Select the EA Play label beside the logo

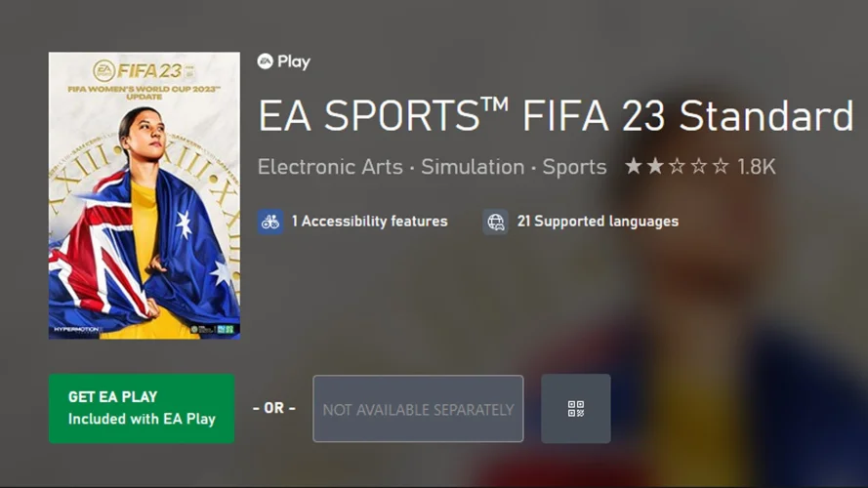(x=294, y=61)
